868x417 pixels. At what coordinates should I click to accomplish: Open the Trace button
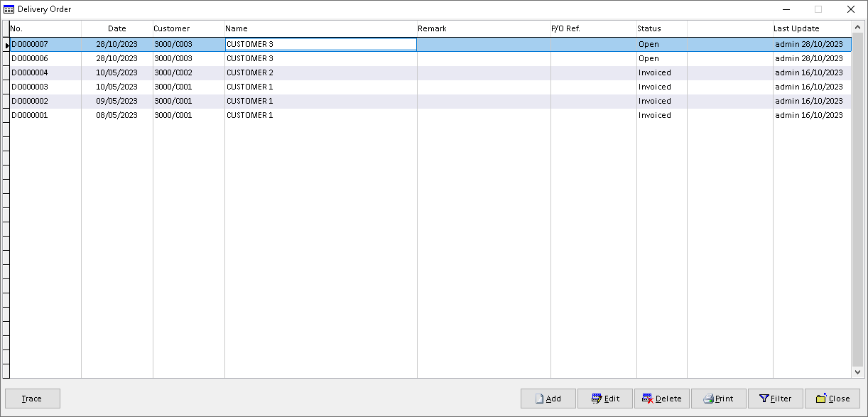(33, 399)
